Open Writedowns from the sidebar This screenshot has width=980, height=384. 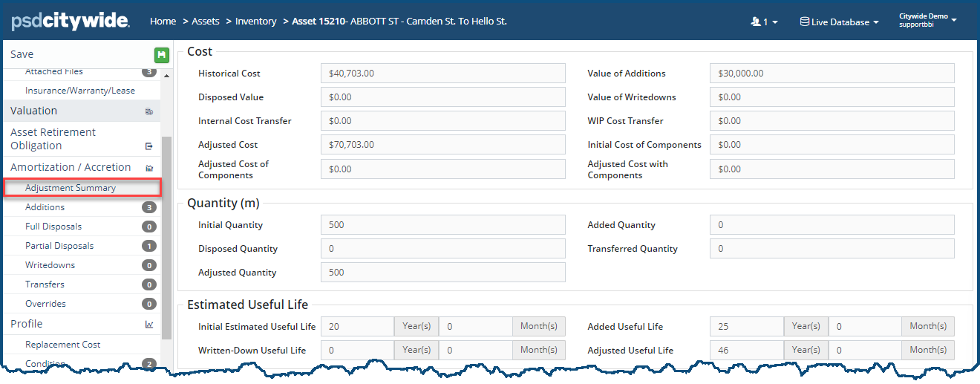(x=50, y=265)
